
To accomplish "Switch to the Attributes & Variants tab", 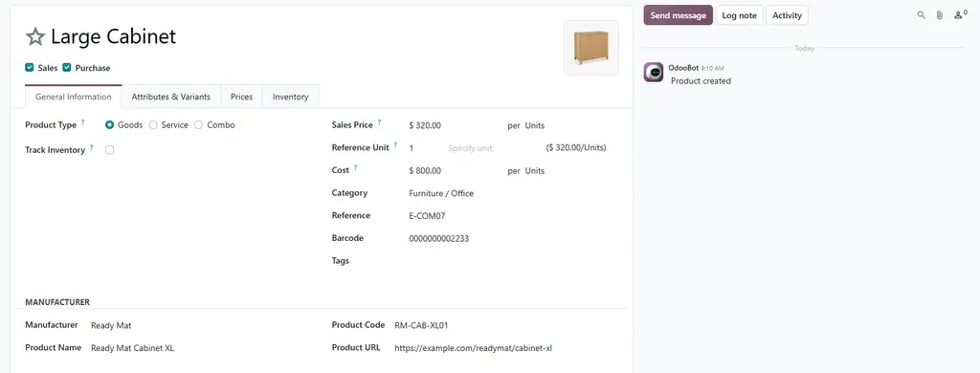I will (x=170, y=97).
